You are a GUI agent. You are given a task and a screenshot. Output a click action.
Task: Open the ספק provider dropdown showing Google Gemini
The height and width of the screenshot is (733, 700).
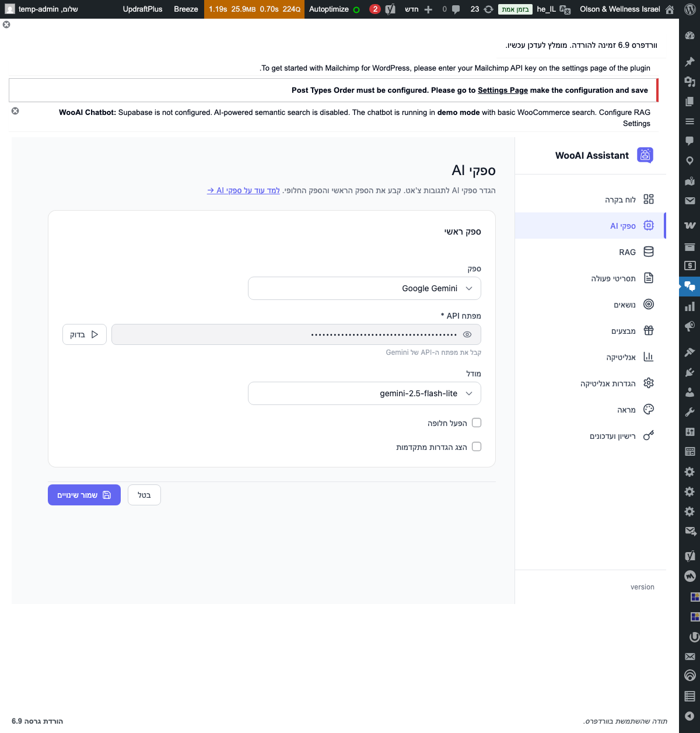click(364, 288)
